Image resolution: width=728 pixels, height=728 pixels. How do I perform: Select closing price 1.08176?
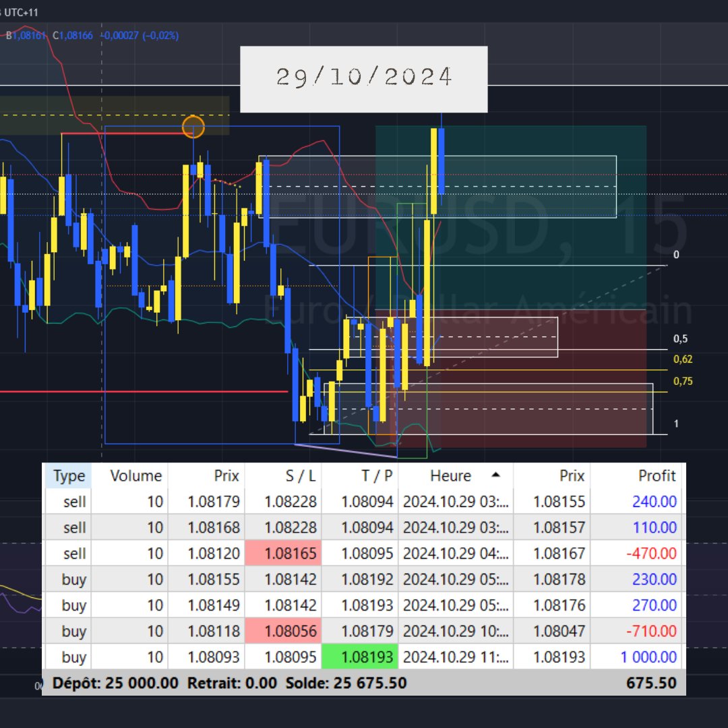pos(559,605)
